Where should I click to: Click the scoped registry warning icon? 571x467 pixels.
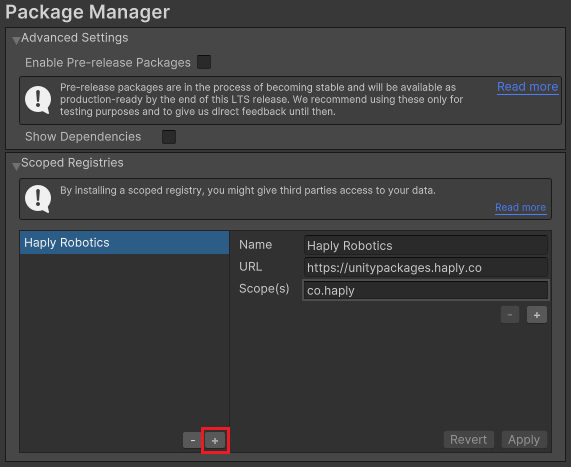(38, 199)
